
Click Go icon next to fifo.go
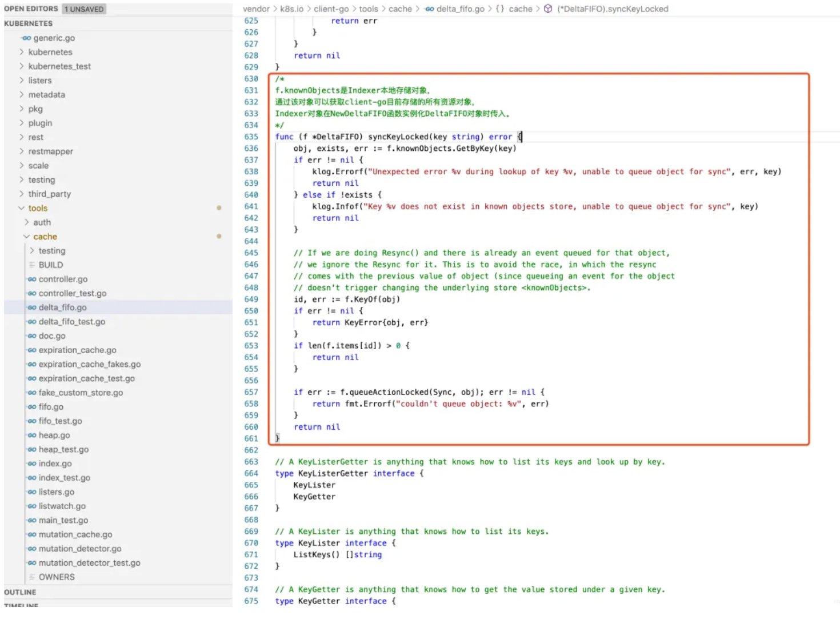[32, 407]
